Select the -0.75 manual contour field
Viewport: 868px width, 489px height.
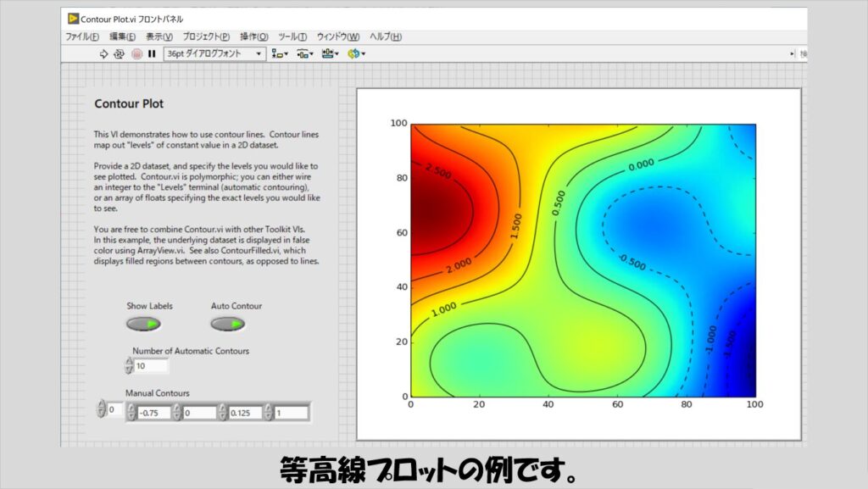coord(153,413)
